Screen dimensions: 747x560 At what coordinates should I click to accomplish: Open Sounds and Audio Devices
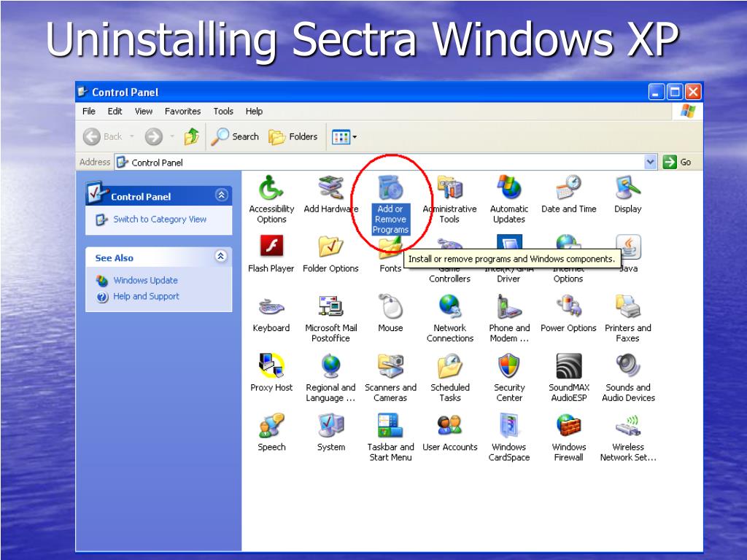click(x=627, y=366)
